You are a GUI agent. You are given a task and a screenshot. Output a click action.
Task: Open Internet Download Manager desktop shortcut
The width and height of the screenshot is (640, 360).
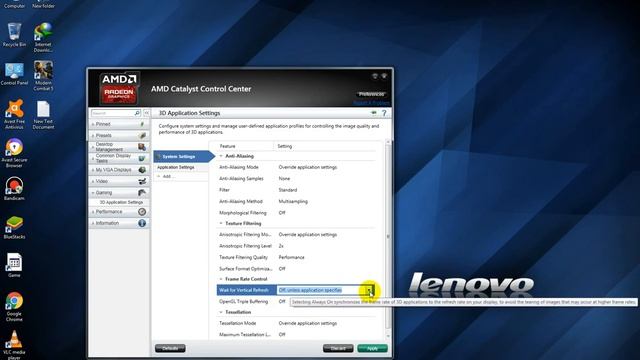43,37
